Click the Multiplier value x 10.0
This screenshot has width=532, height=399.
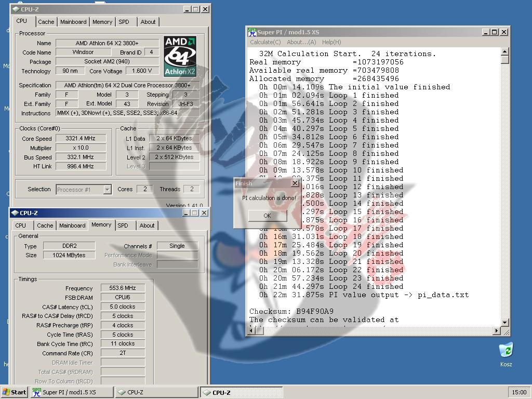click(81, 148)
